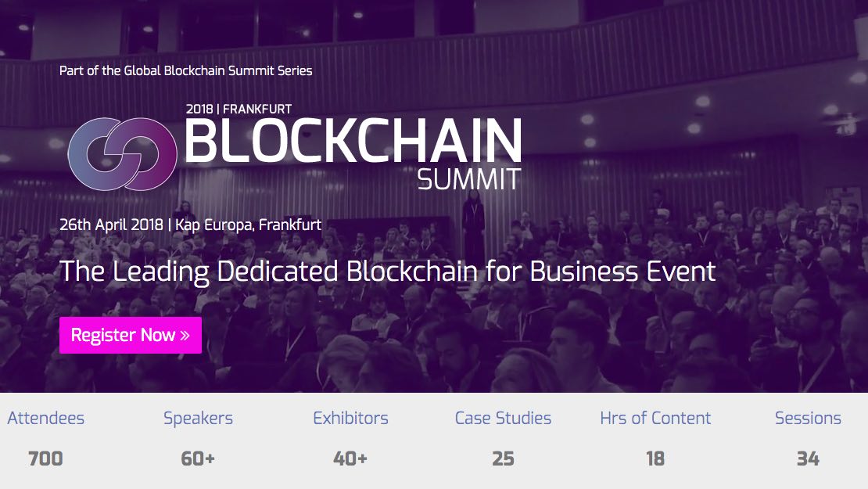The image size is (868, 489).
Task: Open the Exhibitors stat label
Action: (350, 419)
